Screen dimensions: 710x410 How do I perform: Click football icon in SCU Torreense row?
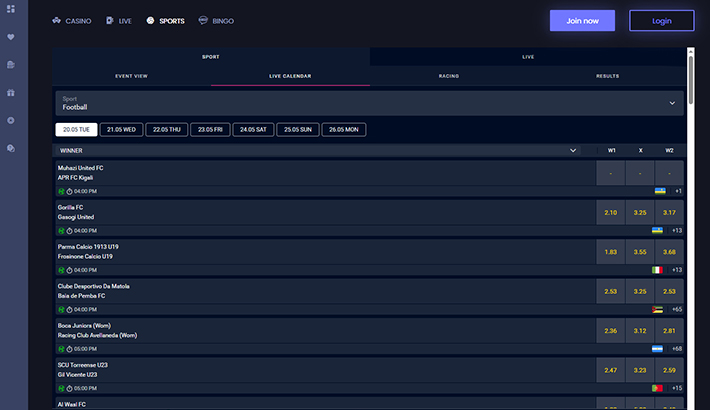[61, 389]
